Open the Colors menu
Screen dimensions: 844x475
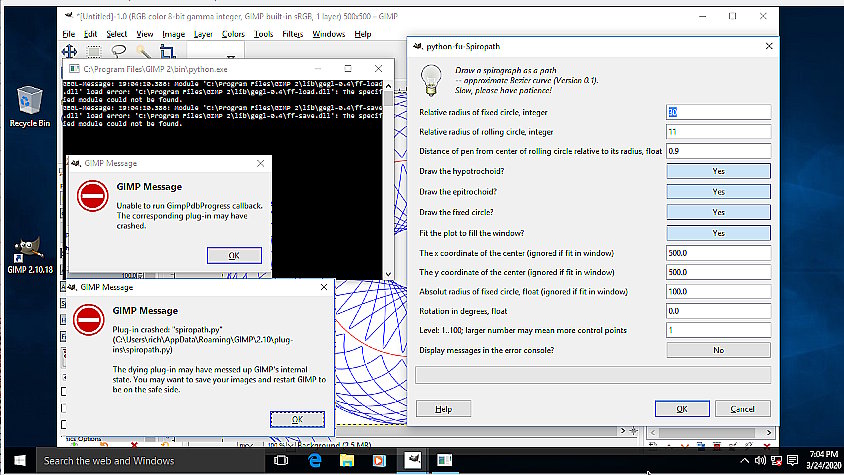click(233, 34)
